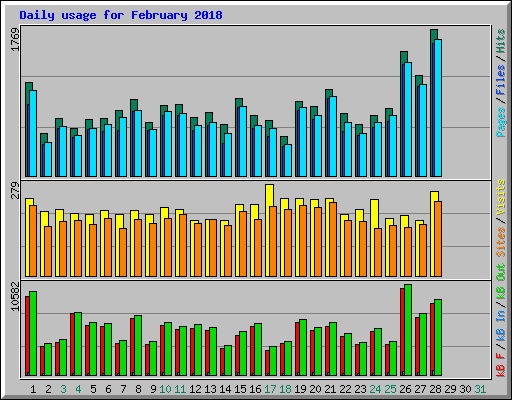This screenshot has height=400, width=512.
Task: Click day 15 on the x-axis
Action: point(240,389)
